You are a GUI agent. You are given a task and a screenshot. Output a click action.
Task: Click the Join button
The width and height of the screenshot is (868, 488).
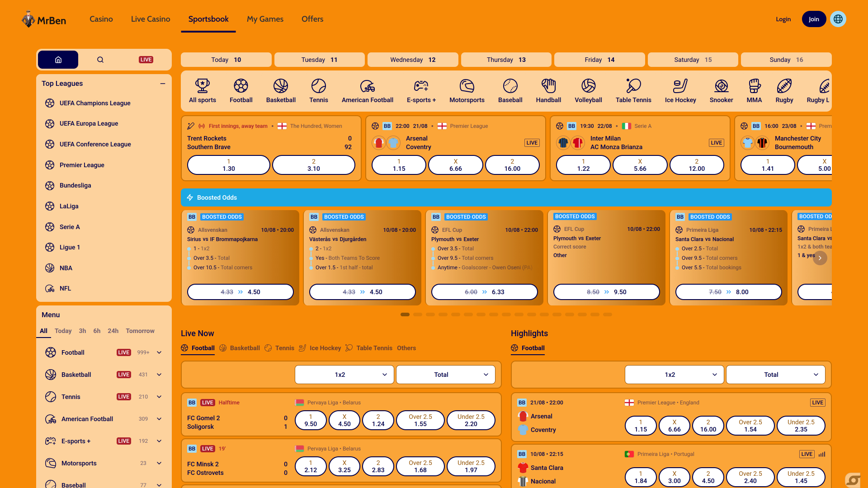click(814, 19)
